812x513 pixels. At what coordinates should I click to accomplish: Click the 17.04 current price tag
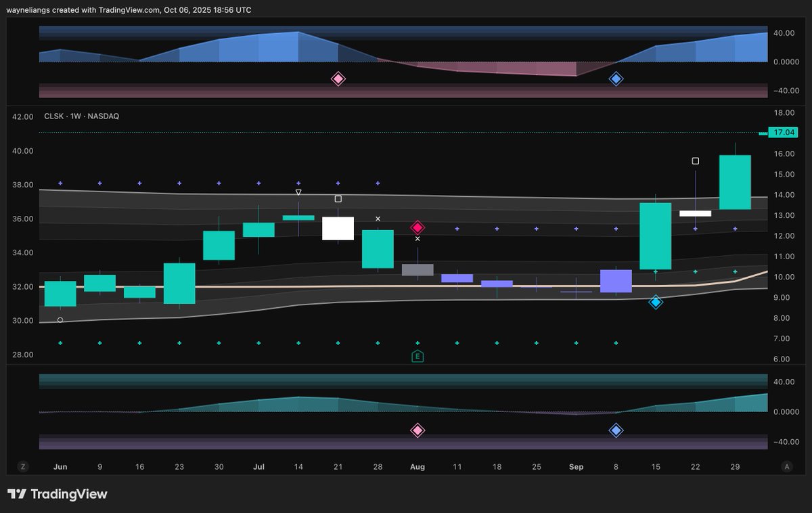pyautogui.click(x=784, y=133)
